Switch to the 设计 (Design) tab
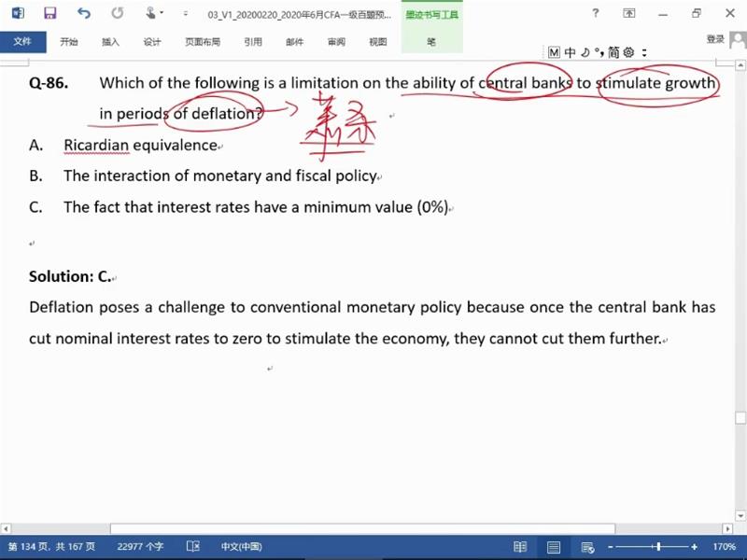The image size is (747, 560). point(152,42)
